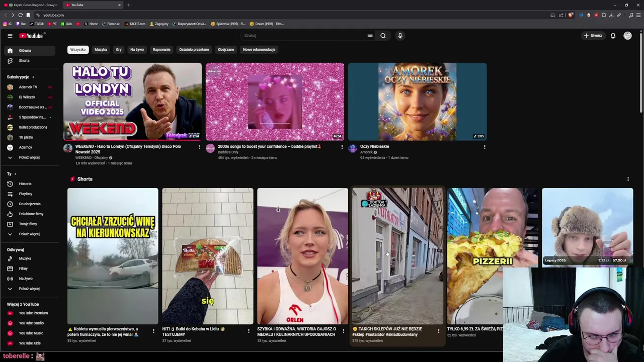This screenshot has width=644, height=362.
Task: Open options for Wiktoria Gajosz short
Action: 344,331
